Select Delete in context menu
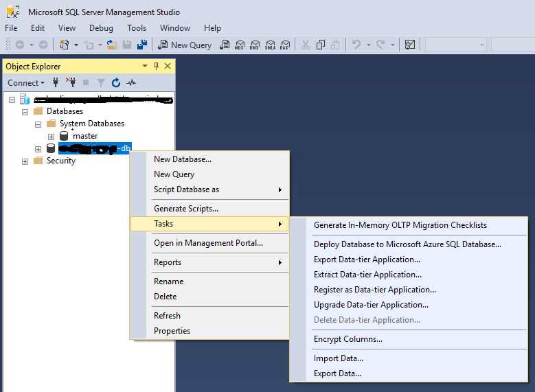535x392 pixels. coord(209,297)
